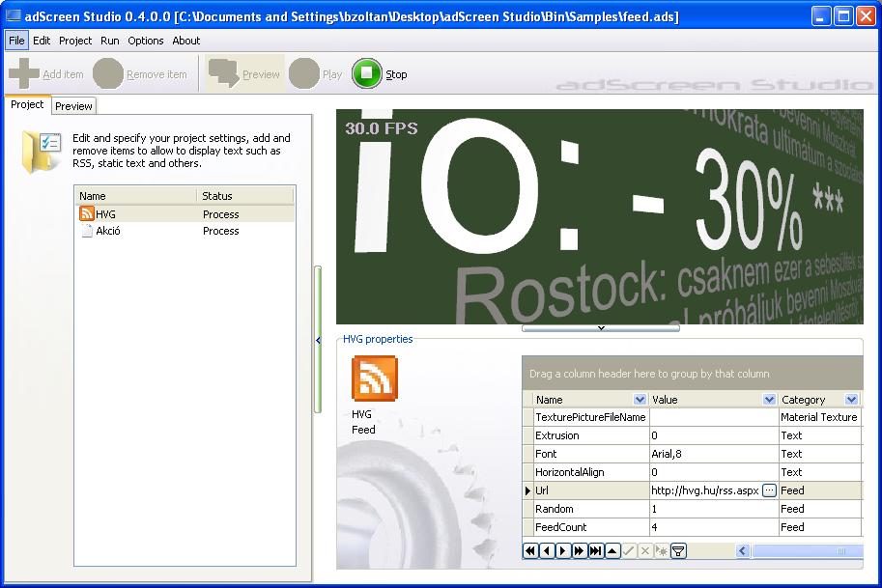The height and width of the screenshot is (588, 882).
Task: Click the Remove item round icon
Action: tap(108, 73)
